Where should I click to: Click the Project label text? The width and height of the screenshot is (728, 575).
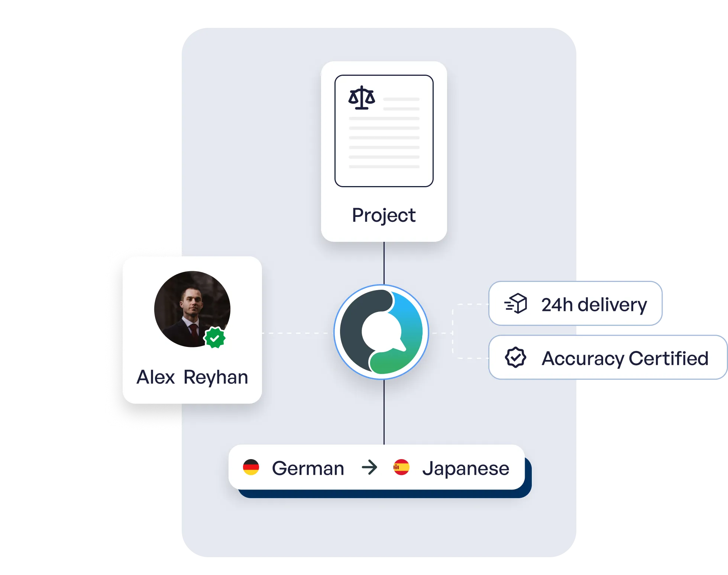pos(384,215)
